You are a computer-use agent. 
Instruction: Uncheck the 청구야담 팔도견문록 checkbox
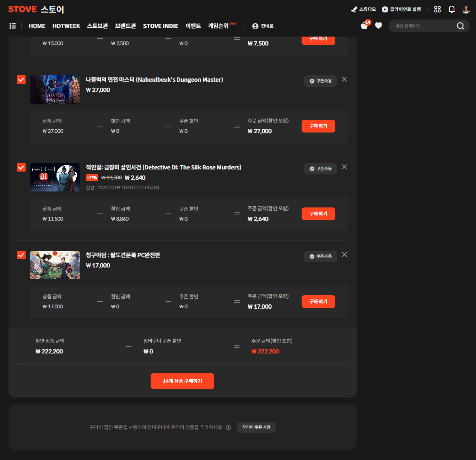[x=21, y=255]
